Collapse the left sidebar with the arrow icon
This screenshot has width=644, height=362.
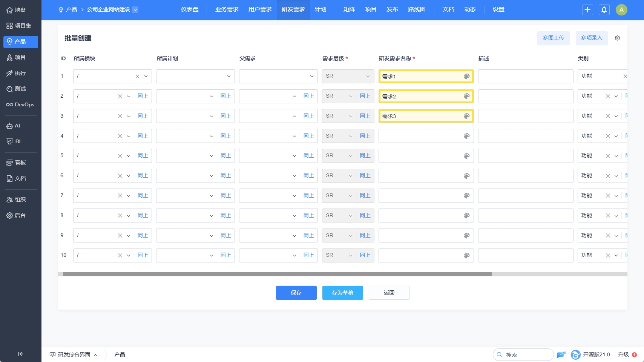[20, 354]
